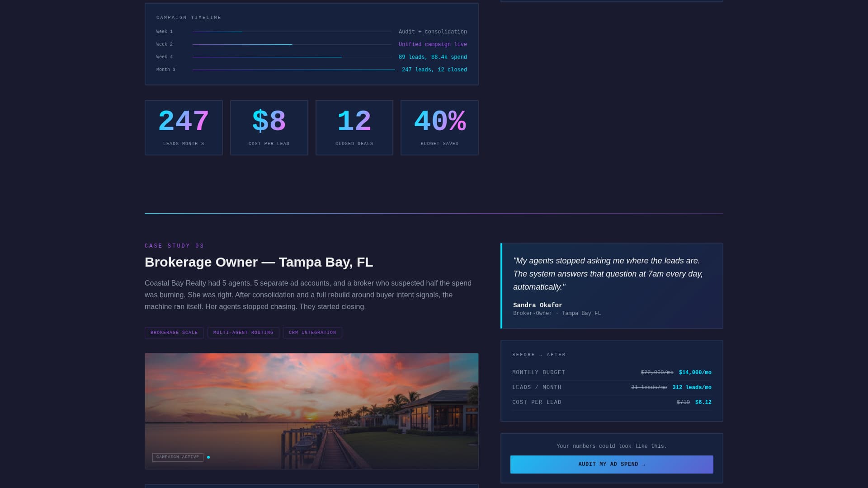Click the struck-through $710 value
The height and width of the screenshot is (488, 868).
pyautogui.click(x=683, y=403)
